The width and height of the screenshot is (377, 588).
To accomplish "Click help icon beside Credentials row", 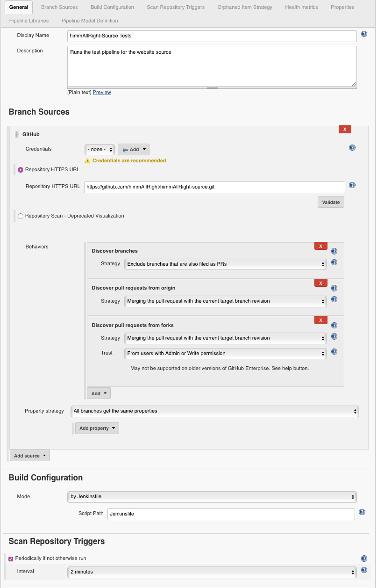I will tap(352, 148).
